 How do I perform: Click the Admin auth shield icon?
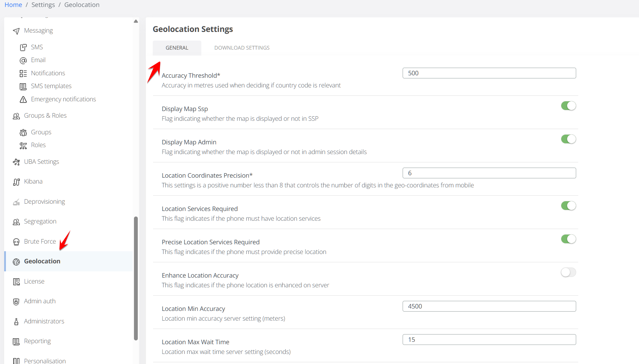click(x=16, y=302)
